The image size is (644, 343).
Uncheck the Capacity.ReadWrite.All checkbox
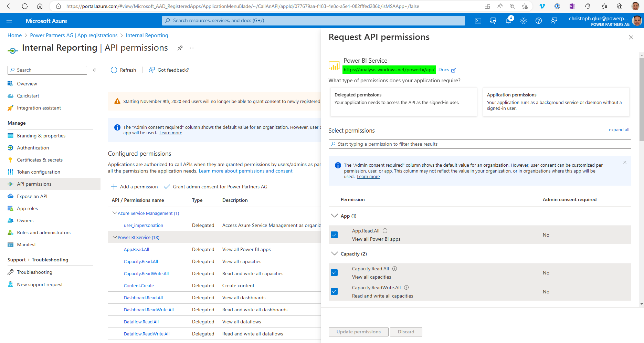[x=334, y=292]
